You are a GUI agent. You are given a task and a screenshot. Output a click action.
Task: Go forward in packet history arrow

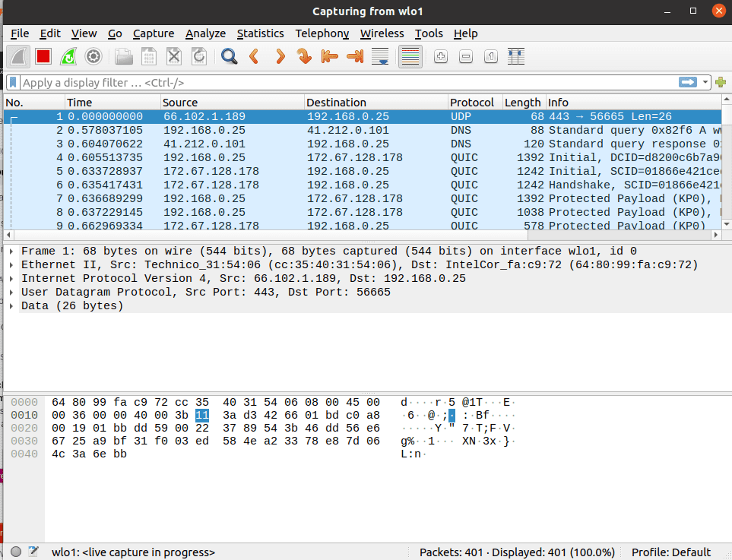280,56
